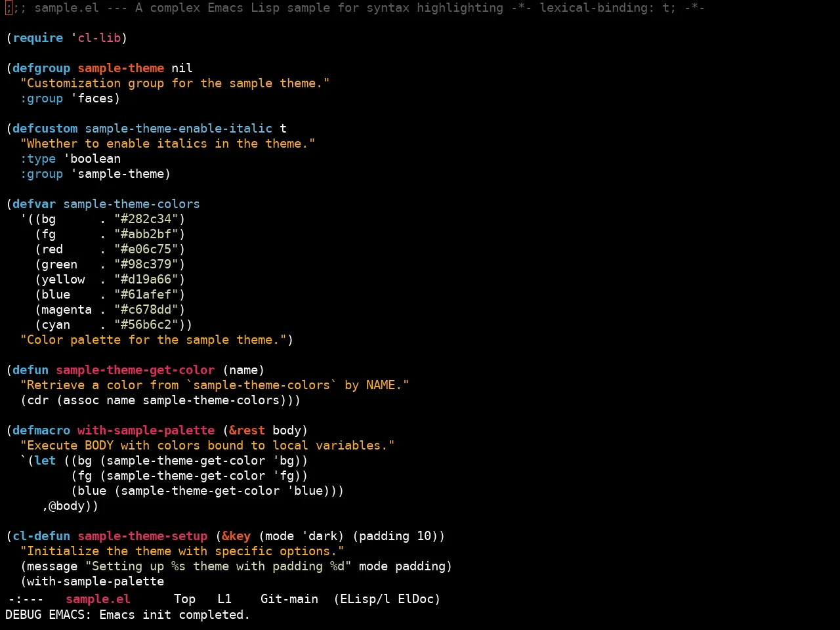Click the "#abb2bf" color string
The image size is (840, 630).
tap(146, 234)
